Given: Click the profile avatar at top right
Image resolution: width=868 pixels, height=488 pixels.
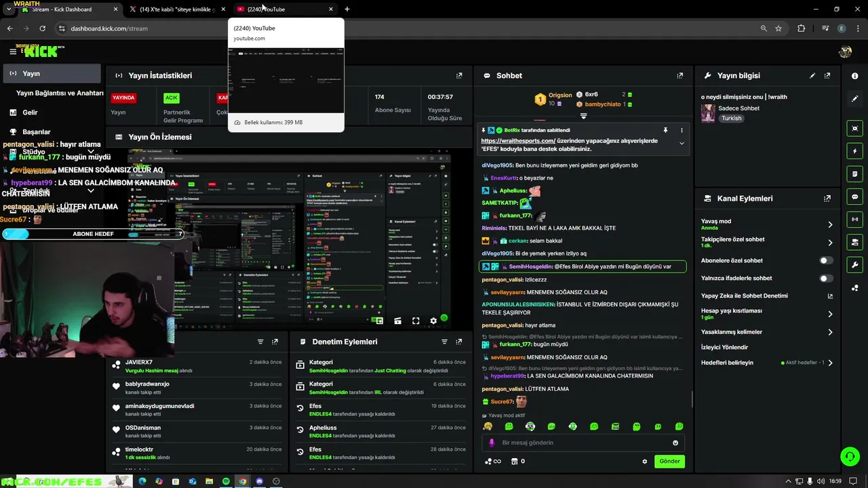Looking at the screenshot, I should tap(845, 52).
